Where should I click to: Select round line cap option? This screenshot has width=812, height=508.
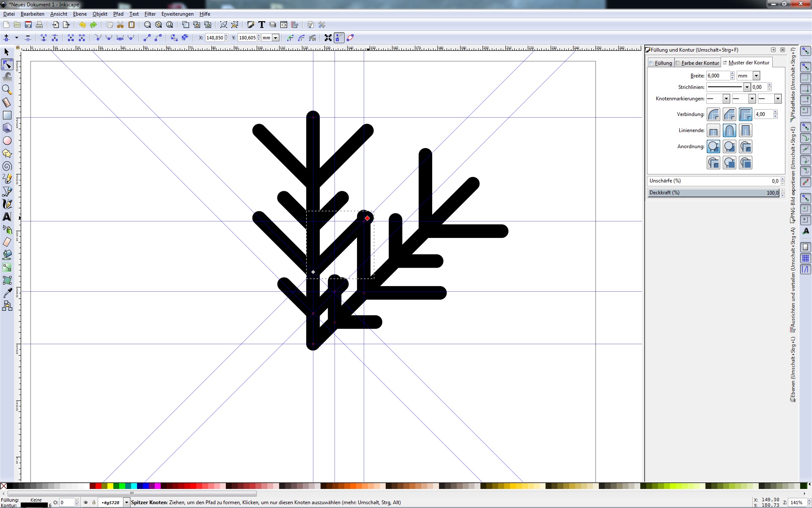tap(730, 130)
